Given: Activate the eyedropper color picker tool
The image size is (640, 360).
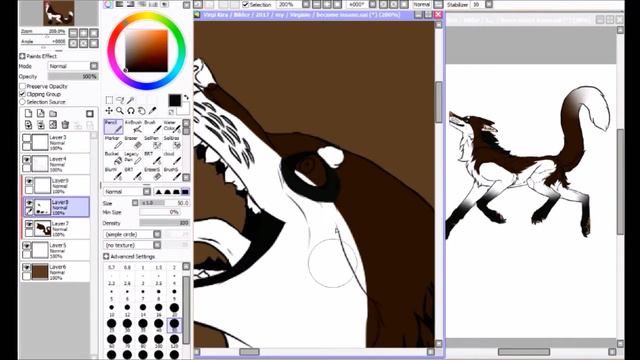Looking at the screenshot, I should pyautogui.click(x=152, y=111).
